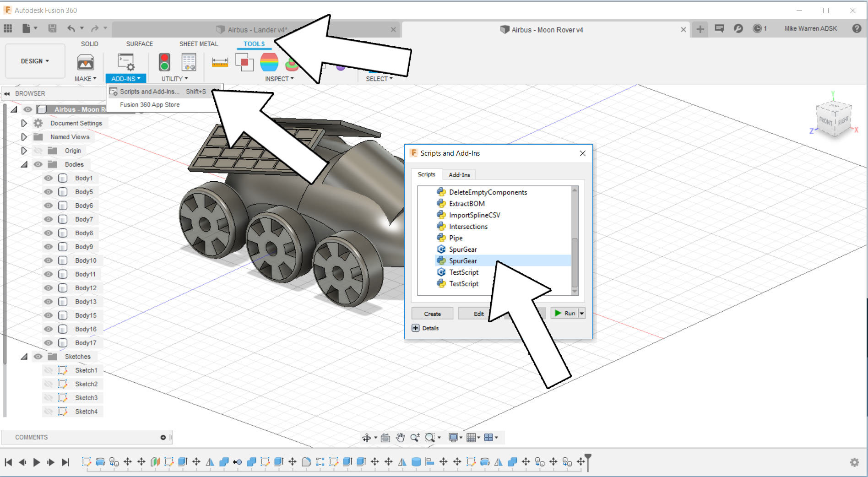This screenshot has width=868, height=477.
Task: Jump to the timeline beginning
Action: point(8,462)
